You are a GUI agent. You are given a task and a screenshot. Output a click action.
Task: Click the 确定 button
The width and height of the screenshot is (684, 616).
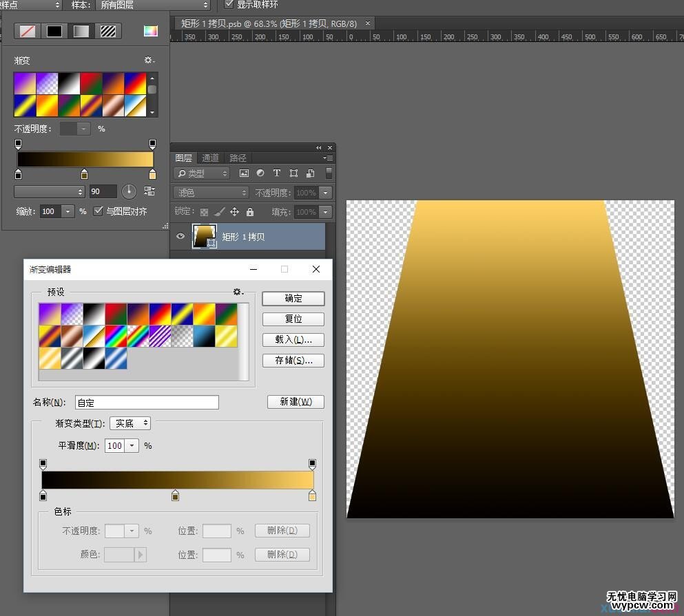click(x=293, y=298)
